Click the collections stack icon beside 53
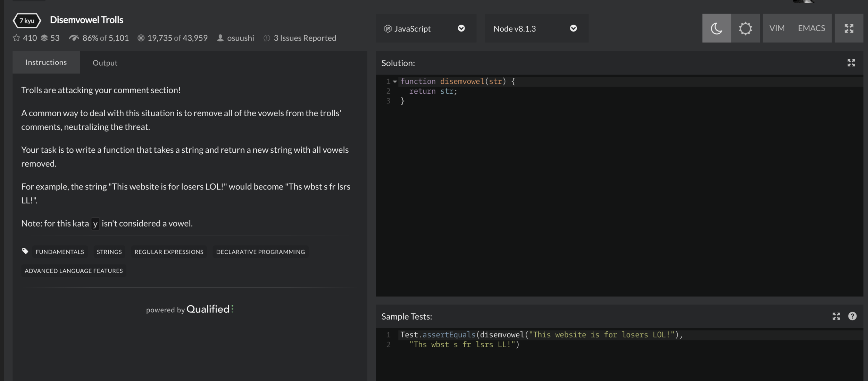 tap(44, 38)
